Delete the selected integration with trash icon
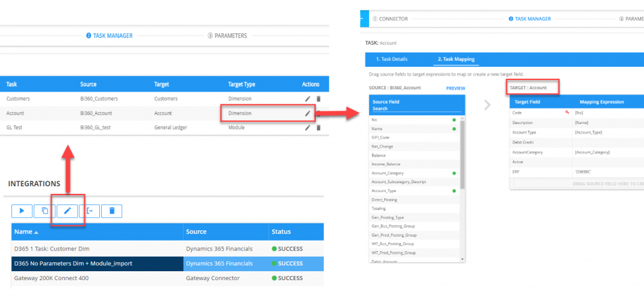 point(111,211)
